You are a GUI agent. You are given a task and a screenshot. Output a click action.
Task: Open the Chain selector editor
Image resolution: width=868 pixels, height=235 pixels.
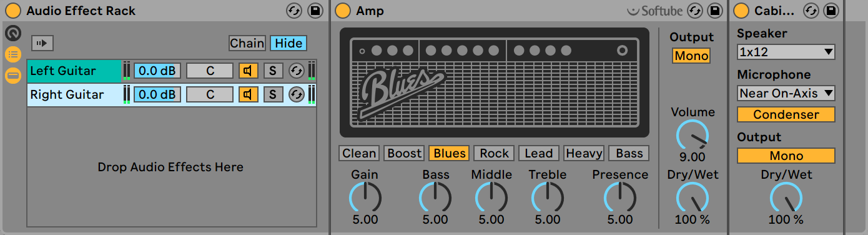pos(247,43)
